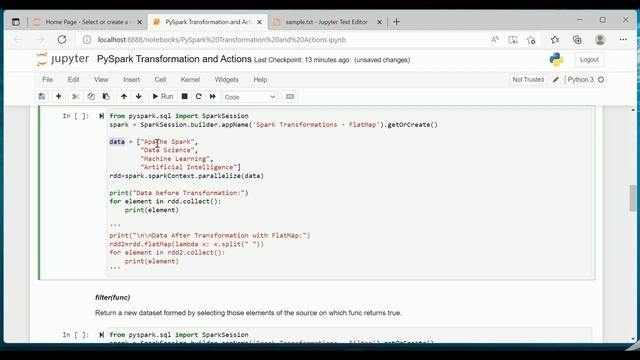Click inside the FlatMap code cell on rdd=spark.sparkContext line
Viewport: 640px width, 360px height.
(x=187, y=176)
